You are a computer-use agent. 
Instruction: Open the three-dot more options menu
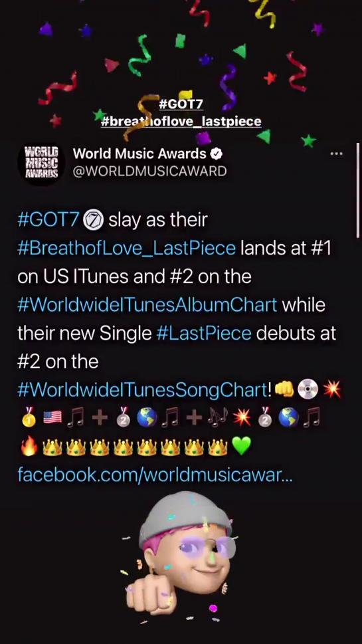point(336,154)
